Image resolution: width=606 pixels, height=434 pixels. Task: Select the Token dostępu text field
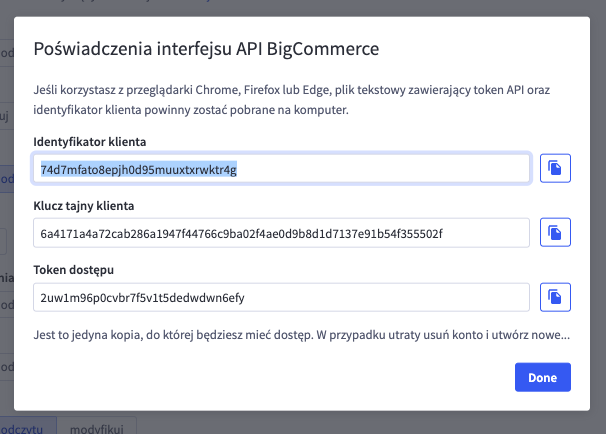point(280,297)
